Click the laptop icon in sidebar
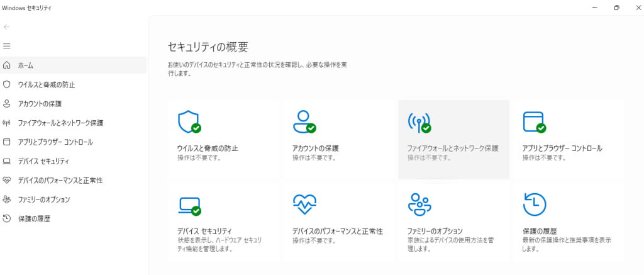644x275 pixels. pyautogui.click(x=6, y=161)
